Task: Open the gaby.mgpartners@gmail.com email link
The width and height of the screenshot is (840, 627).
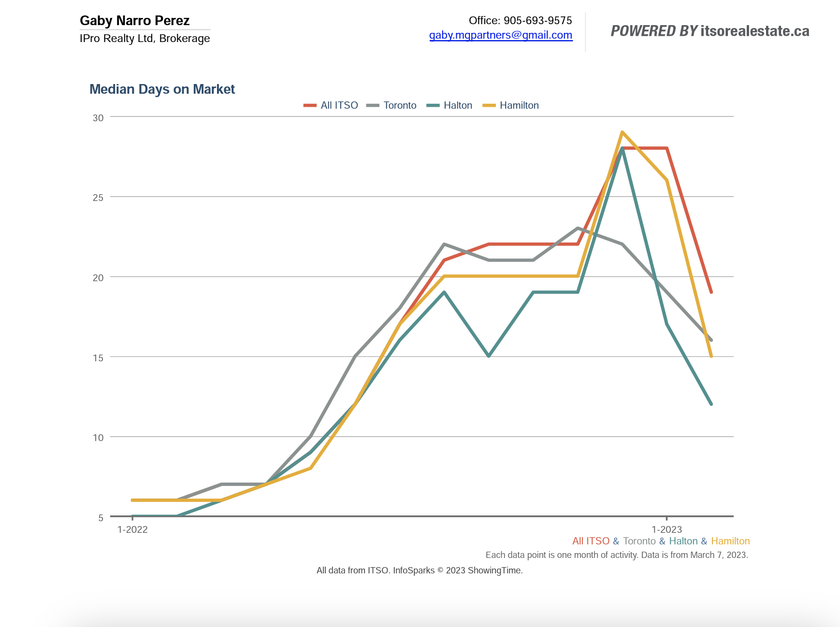Action: click(x=501, y=35)
